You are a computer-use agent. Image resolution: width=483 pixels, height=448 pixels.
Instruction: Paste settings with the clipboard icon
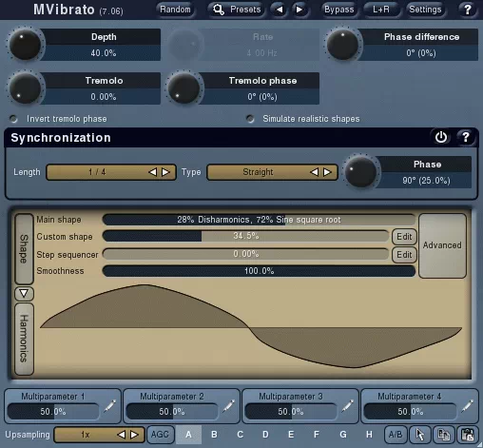[x=468, y=435]
